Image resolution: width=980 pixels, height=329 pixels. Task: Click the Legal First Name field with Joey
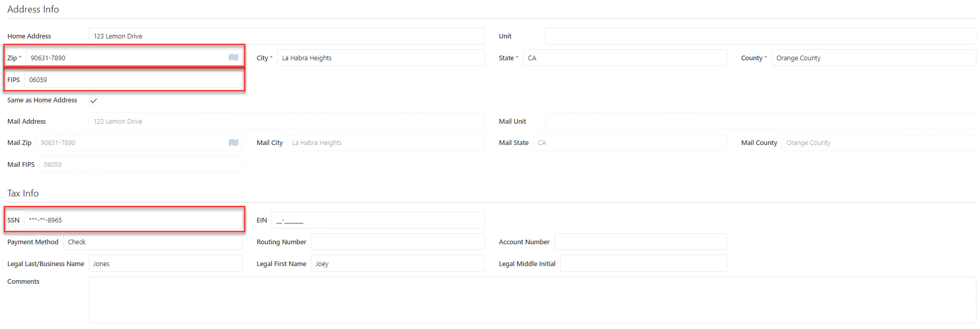click(398, 264)
